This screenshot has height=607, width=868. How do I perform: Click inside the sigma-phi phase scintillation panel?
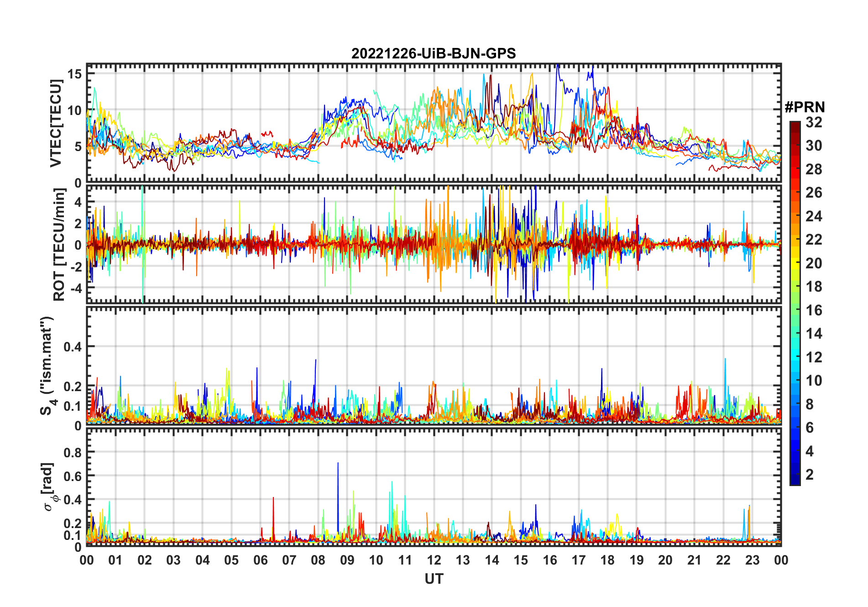434,487
